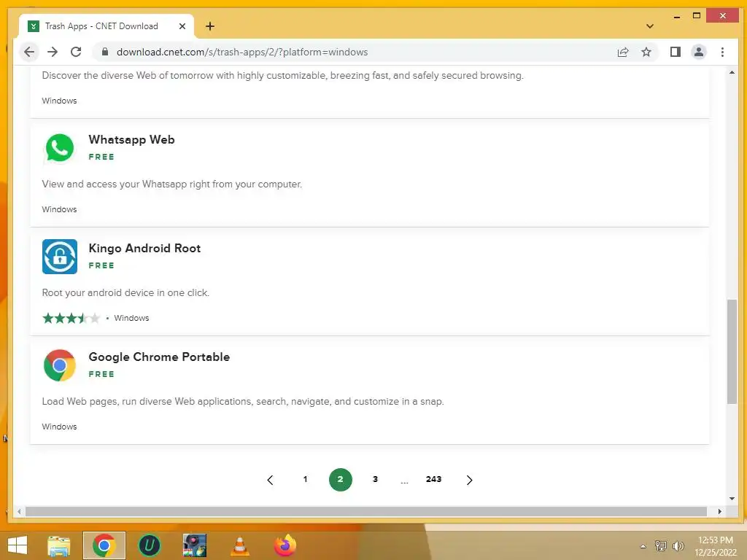Open the Kingo Android Root app icon
The width and height of the screenshot is (747, 560).
point(60,257)
